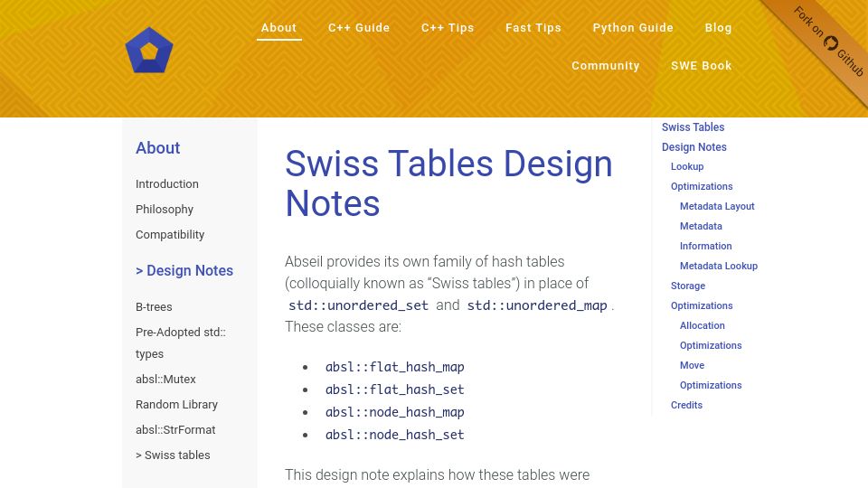The height and width of the screenshot is (488, 868).
Task: Open the Random Library sidebar link
Action: point(176,405)
